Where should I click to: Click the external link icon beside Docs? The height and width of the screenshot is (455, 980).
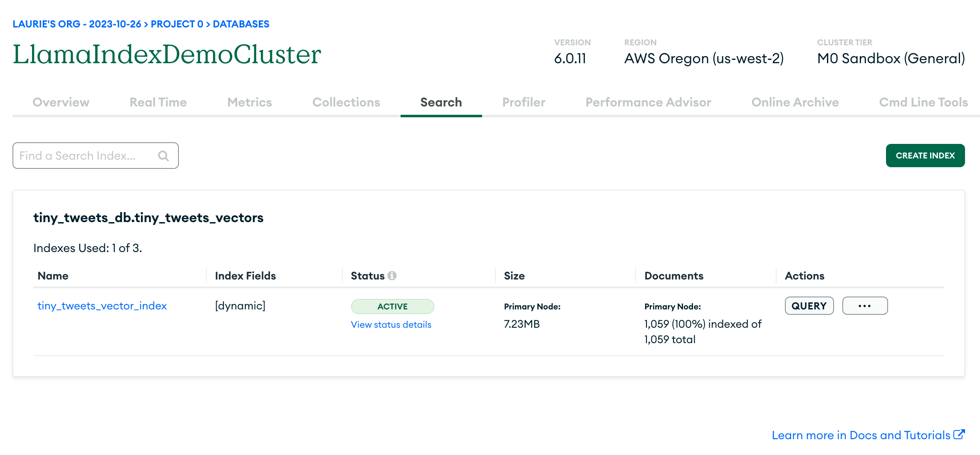tap(959, 435)
